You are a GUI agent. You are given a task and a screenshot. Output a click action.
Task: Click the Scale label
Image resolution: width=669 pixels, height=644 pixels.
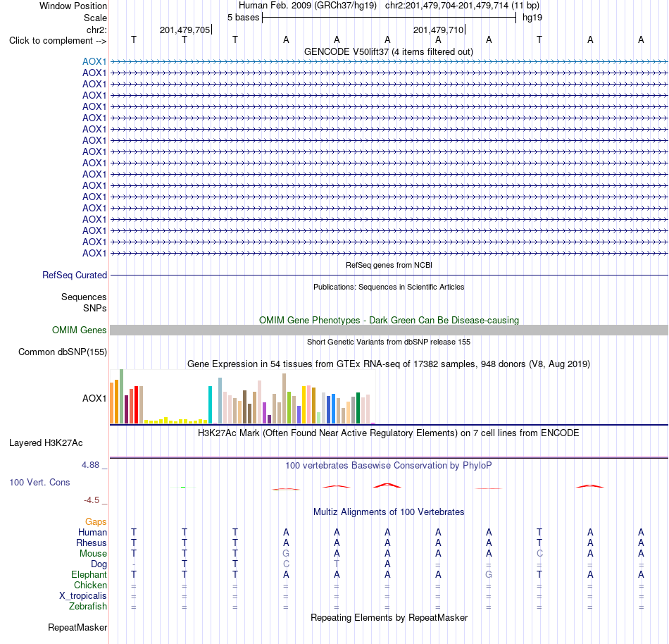95,18
